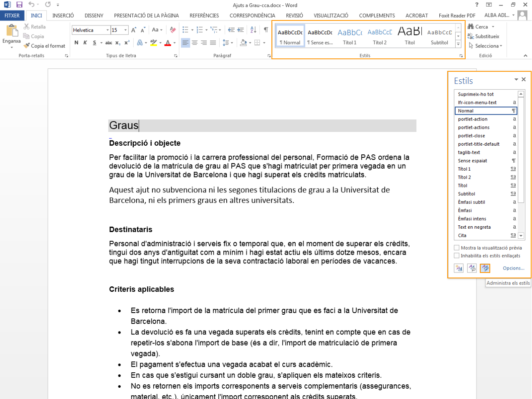Click the Copia el format painter
532x399 pixels.
click(x=45, y=46)
